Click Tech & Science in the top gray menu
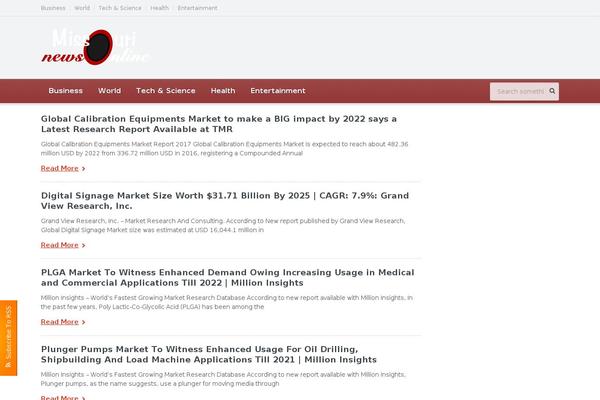600x400 pixels. pyautogui.click(x=120, y=8)
